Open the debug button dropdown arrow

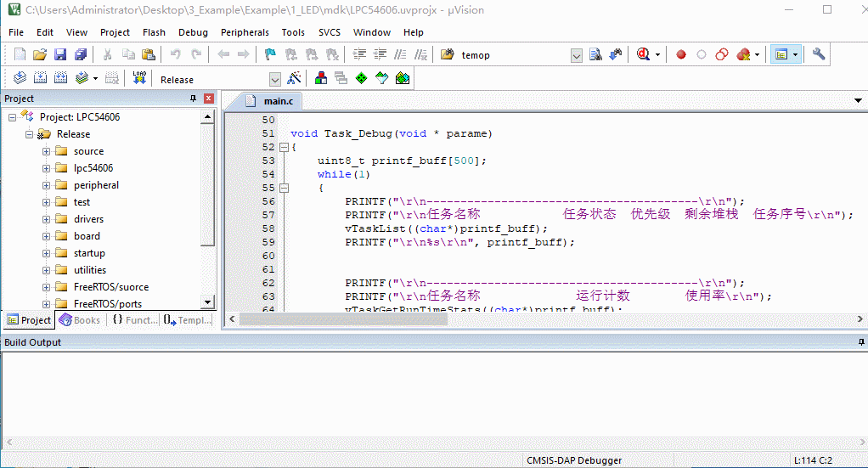(x=657, y=55)
